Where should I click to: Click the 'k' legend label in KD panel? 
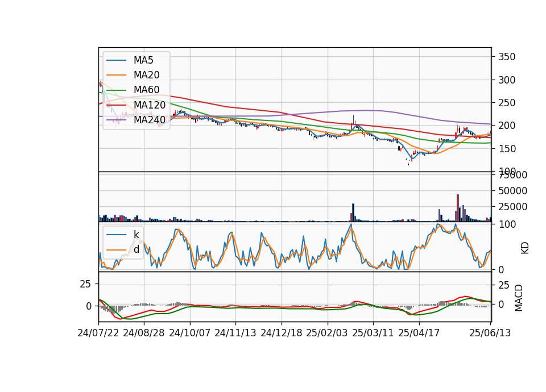coord(136,234)
